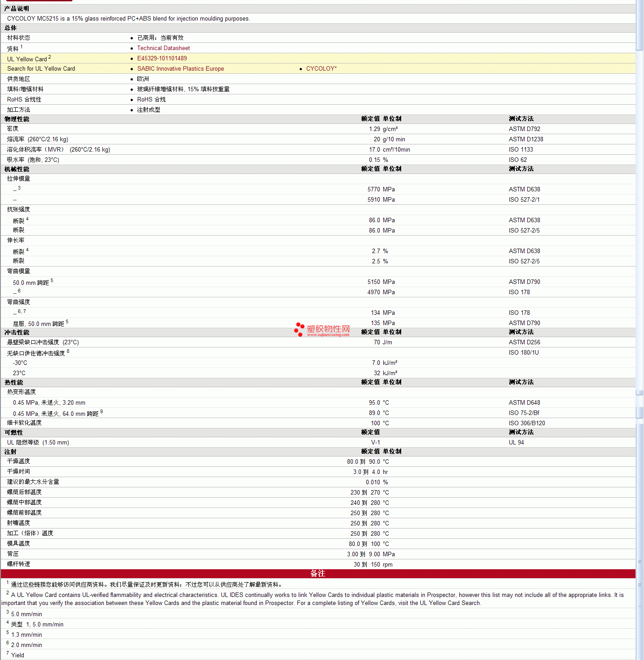Select the ASTM D648 test method text
This screenshot has width=644, height=660.
(524, 403)
